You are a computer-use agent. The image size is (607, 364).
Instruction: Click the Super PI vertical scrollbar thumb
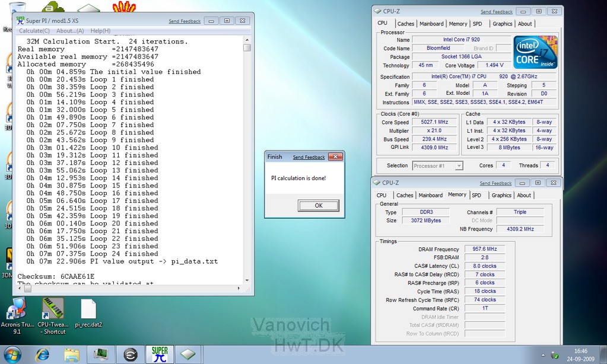247,47
